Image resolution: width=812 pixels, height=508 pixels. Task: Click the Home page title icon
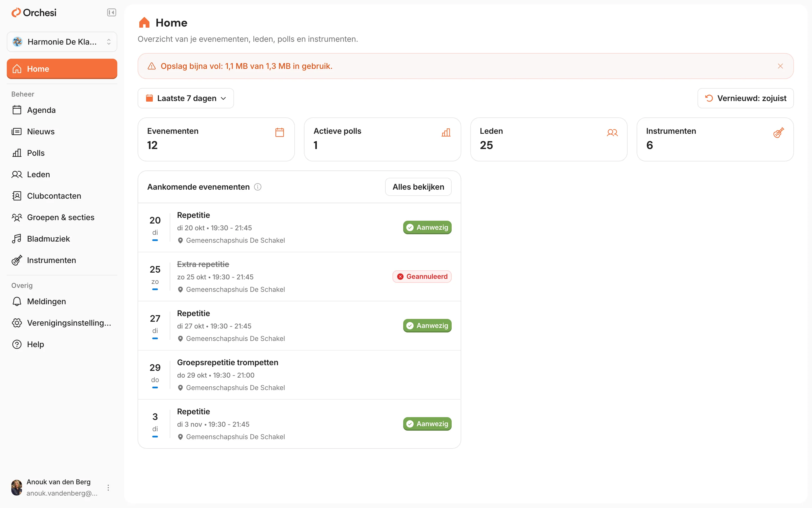[x=144, y=23]
